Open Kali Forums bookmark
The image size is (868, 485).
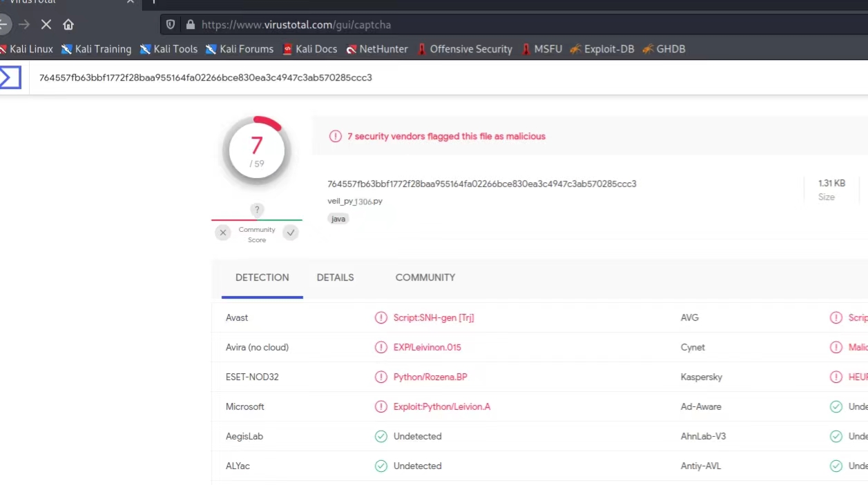[240, 49]
